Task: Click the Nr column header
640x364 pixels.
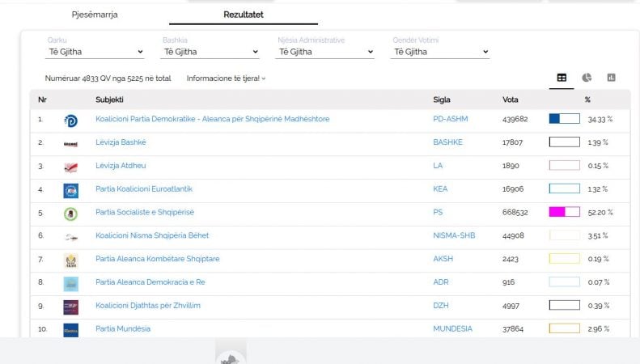Action: 42,99
